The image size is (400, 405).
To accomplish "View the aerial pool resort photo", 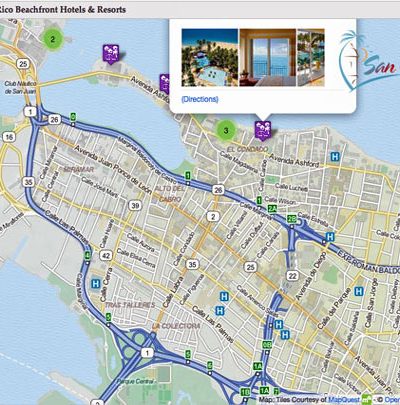I will point(210,57).
